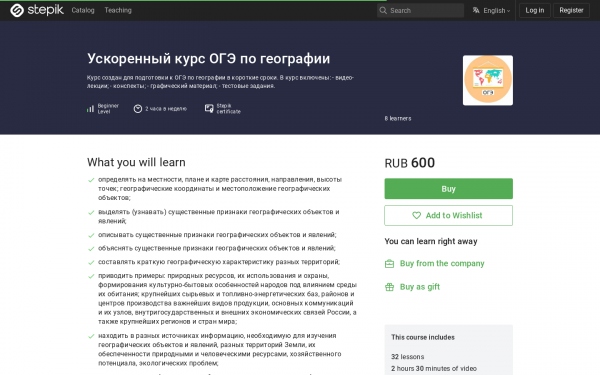600x375 pixels.
Task: Click the Stepik certificate icon
Action: [209, 109]
